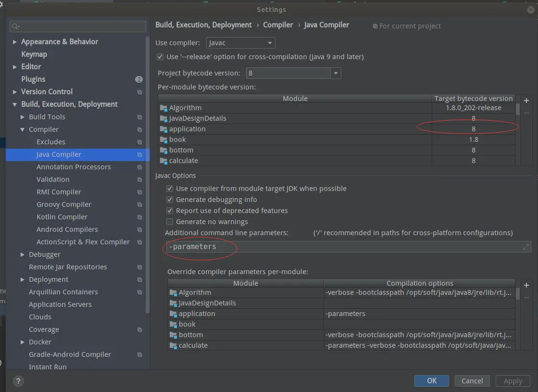Image resolution: width=538 pixels, height=392 pixels.
Task: Click the add button for per-module bytecode table
Action: (x=526, y=101)
